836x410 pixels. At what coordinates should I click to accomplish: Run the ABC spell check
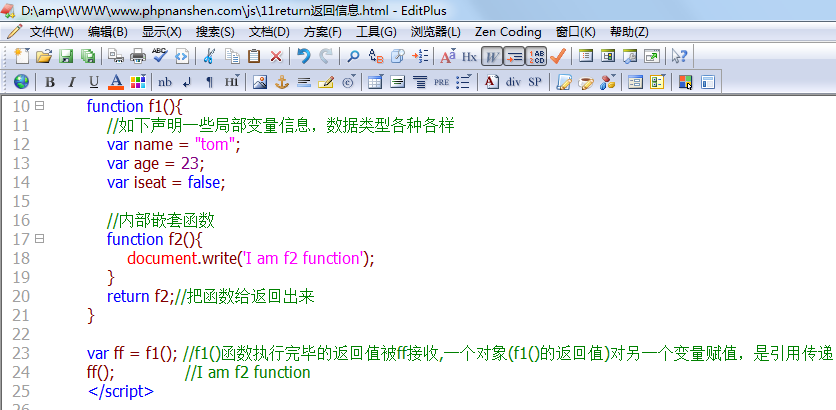click(x=159, y=56)
